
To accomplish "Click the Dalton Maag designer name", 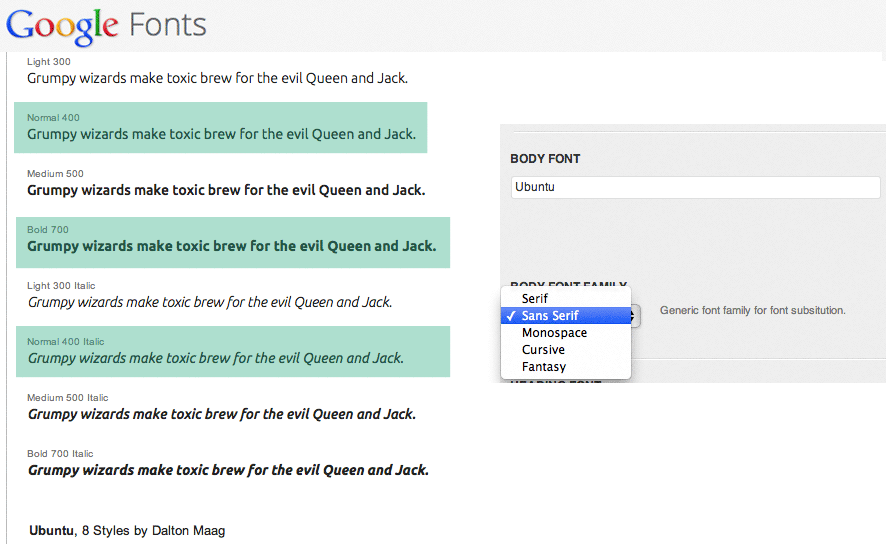I will (189, 530).
